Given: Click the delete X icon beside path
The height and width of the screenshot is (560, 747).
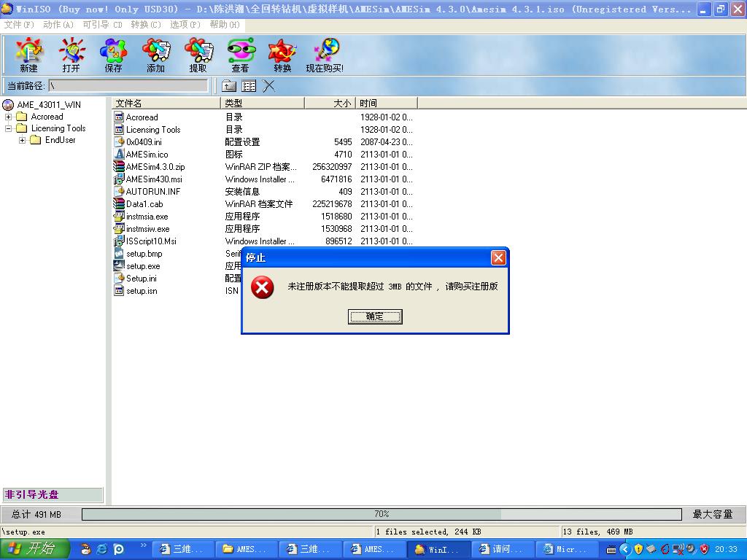Looking at the screenshot, I should (x=268, y=86).
